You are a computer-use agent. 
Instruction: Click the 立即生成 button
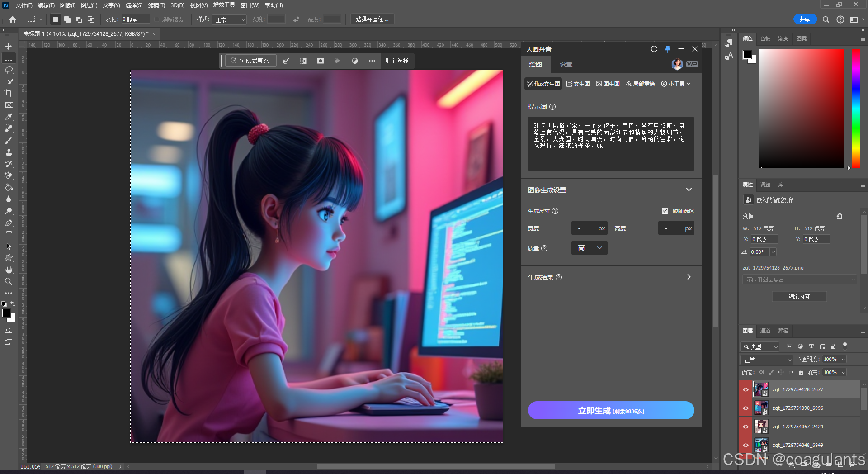tap(611, 410)
